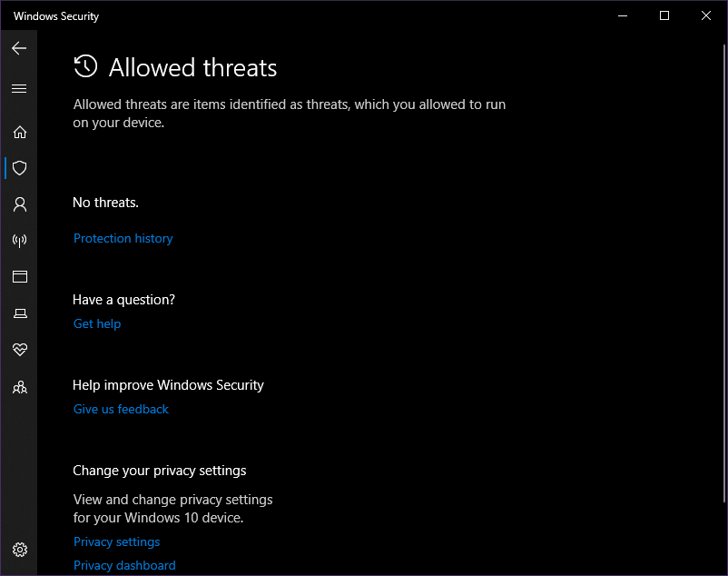
Task: Go back using the back arrow
Action: coord(19,48)
